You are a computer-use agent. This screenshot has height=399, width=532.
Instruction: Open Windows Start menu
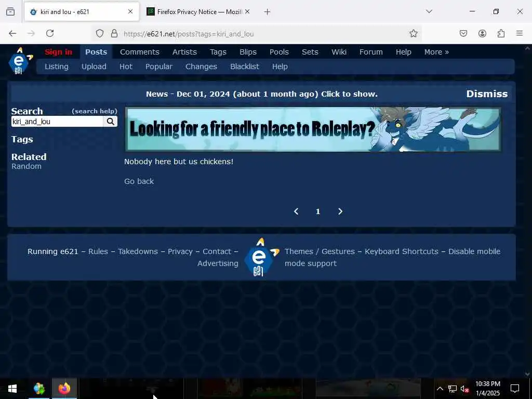[x=12, y=389]
